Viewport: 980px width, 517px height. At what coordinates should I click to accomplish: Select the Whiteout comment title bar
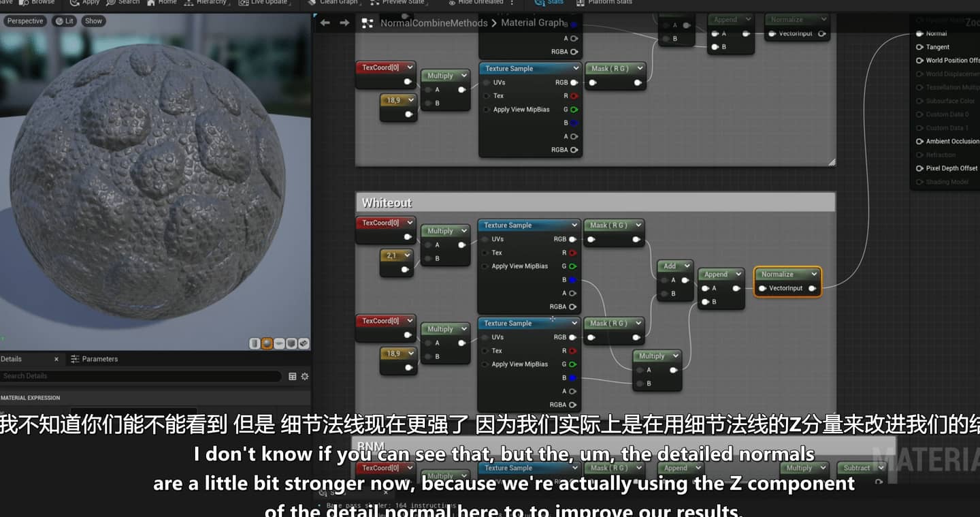click(x=595, y=202)
